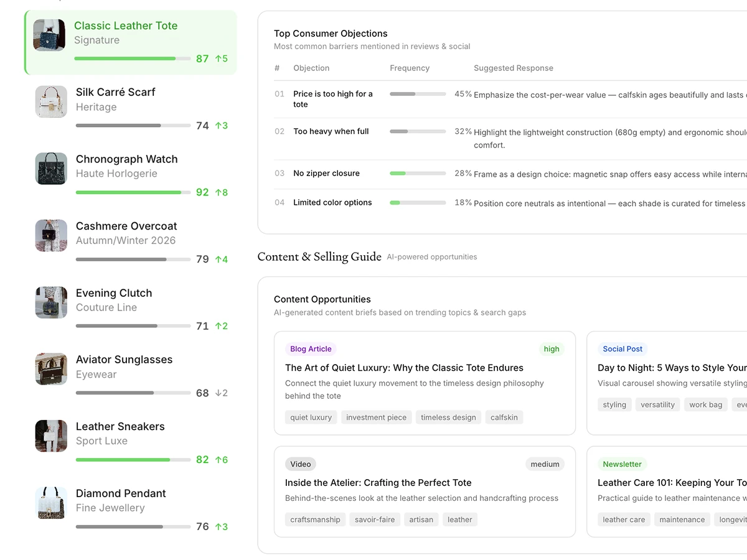Viewport: 747px width, 560px height.
Task: Click the 'savoir-faire' tag chip
Action: click(375, 520)
